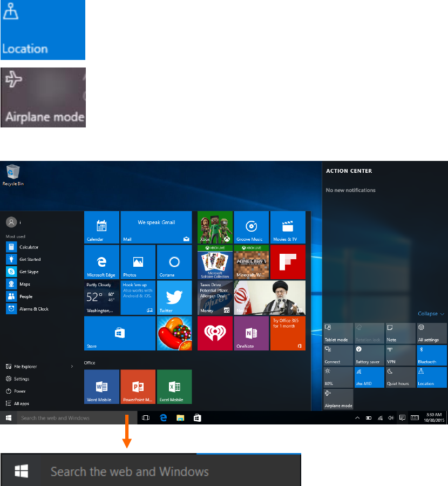The image size is (448, 486).
Task: Expand File Explorer jump list arrow
Action: click(72, 366)
